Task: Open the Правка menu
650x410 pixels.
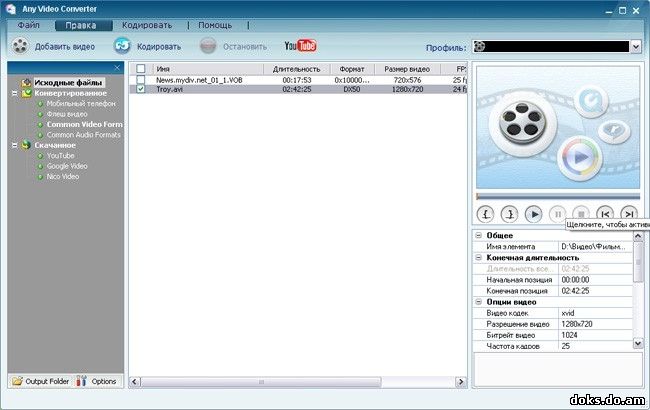Action: pyautogui.click(x=83, y=25)
